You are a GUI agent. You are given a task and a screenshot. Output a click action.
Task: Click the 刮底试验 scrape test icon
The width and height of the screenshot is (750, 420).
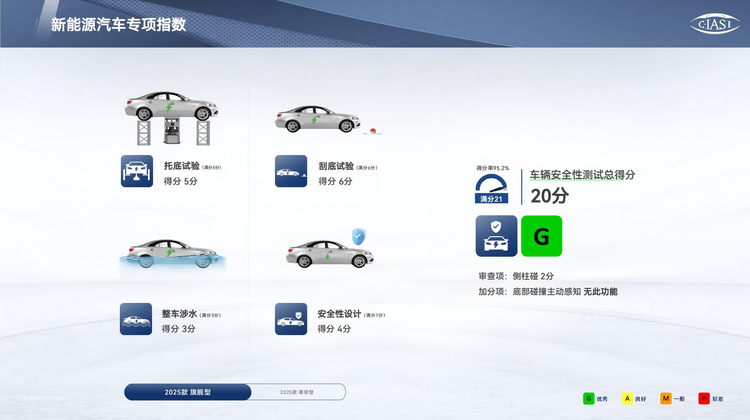pos(291,171)
